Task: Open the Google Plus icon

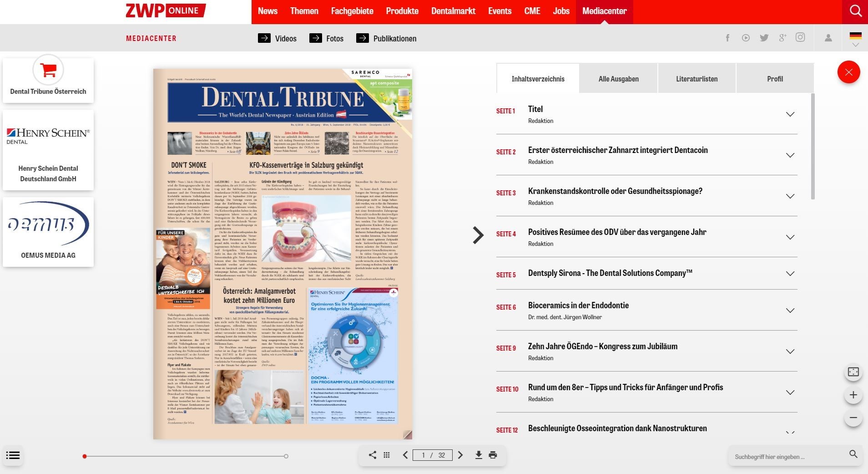Action: [782, 38]
